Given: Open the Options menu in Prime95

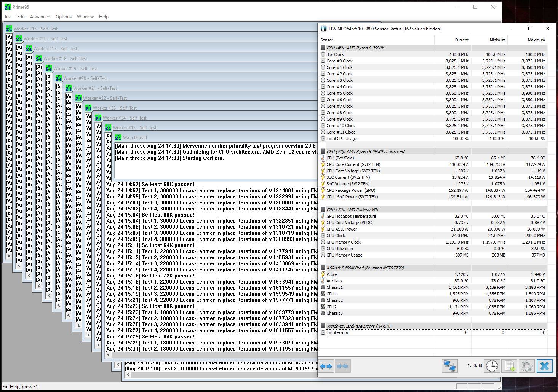Looking at the screenshot, I should [64, 17].
